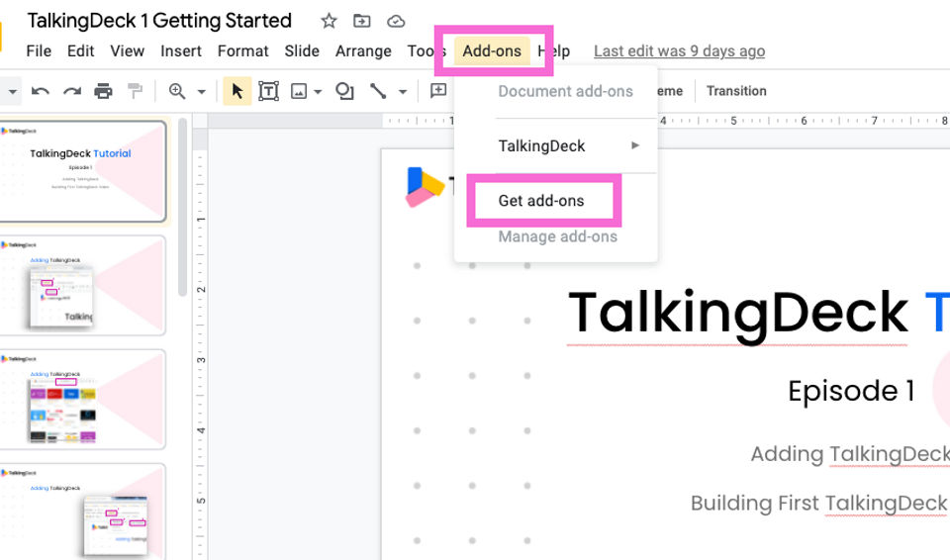Open the Insert menu
Screen dimensions: 950x560
(180, 51)
